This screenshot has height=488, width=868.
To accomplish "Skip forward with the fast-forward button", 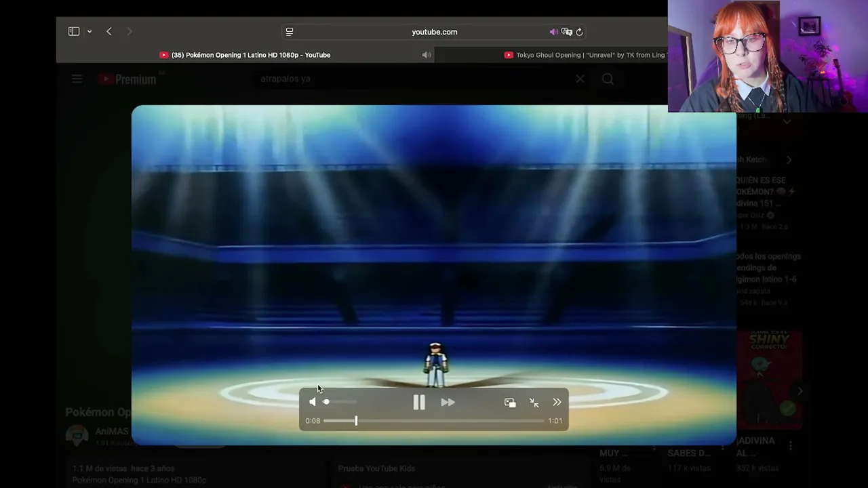I will (448, 403).
